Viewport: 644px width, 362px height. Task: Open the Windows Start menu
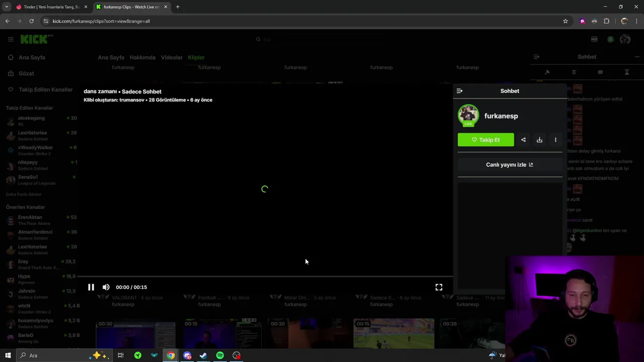(8, 355)
